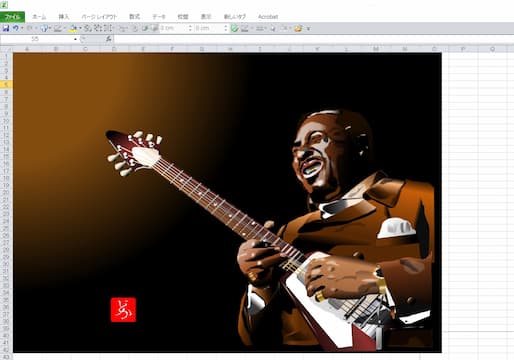Select the highlighted row 5 header
The width and height of the screenshot is (514, 360).
(6, 85)
